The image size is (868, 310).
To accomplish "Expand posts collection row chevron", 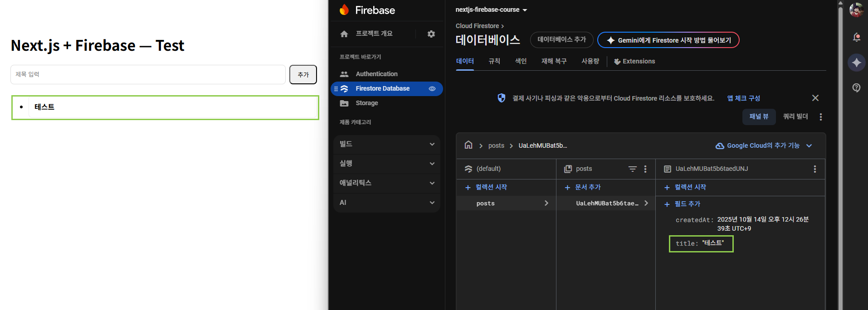I will (x=546, y=203).
